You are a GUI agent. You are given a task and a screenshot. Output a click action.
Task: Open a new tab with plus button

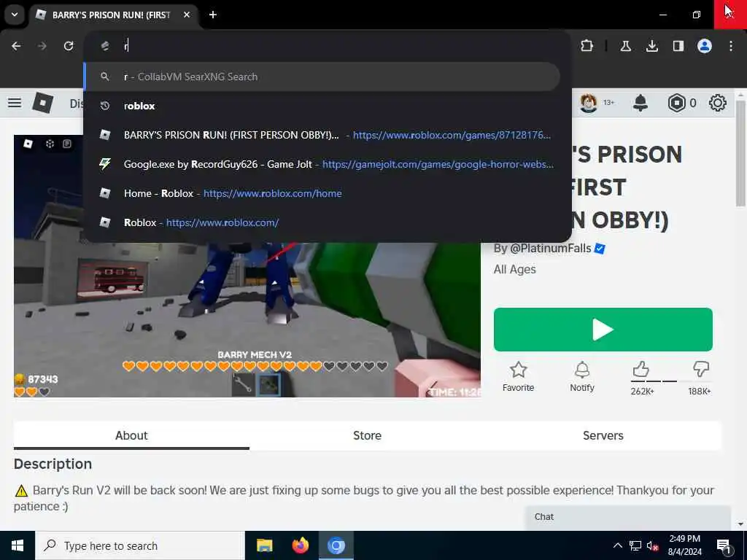pyautogui.click(x=213, y=15)
